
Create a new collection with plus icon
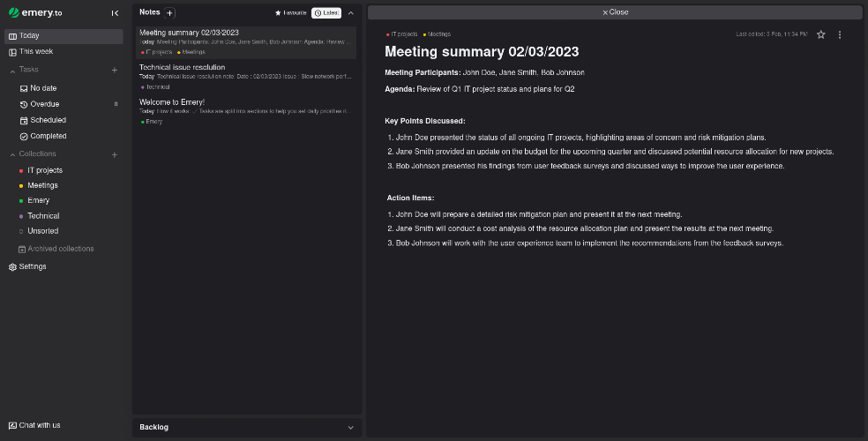pos(115,154)
